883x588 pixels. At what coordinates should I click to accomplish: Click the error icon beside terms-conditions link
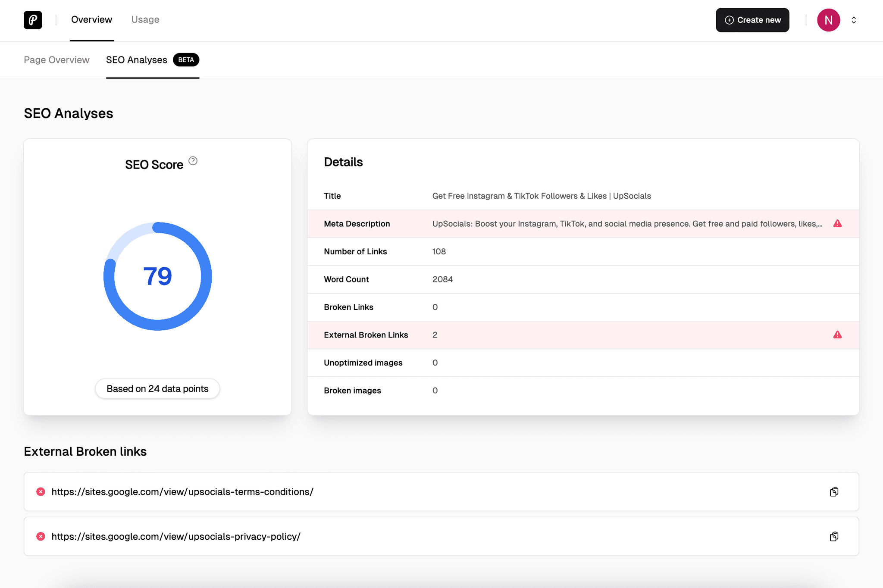coord(41,491)
